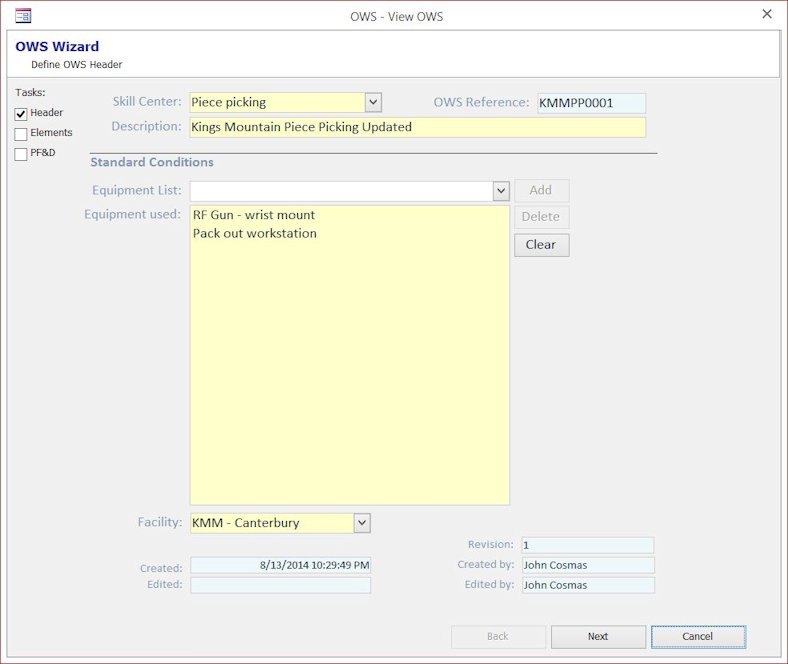This screenshot has width=788, height=664.
Task: Click the Created date field
Action: [280, 565]
